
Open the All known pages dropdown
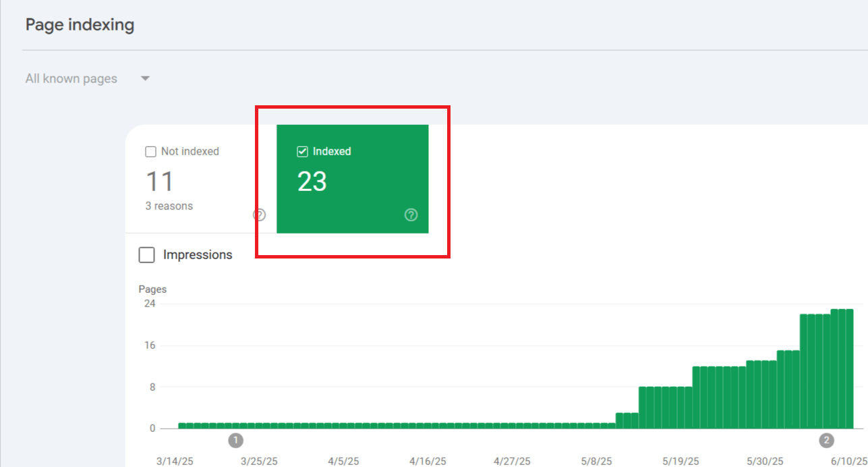pyautogui.click(x=71, y=78)
